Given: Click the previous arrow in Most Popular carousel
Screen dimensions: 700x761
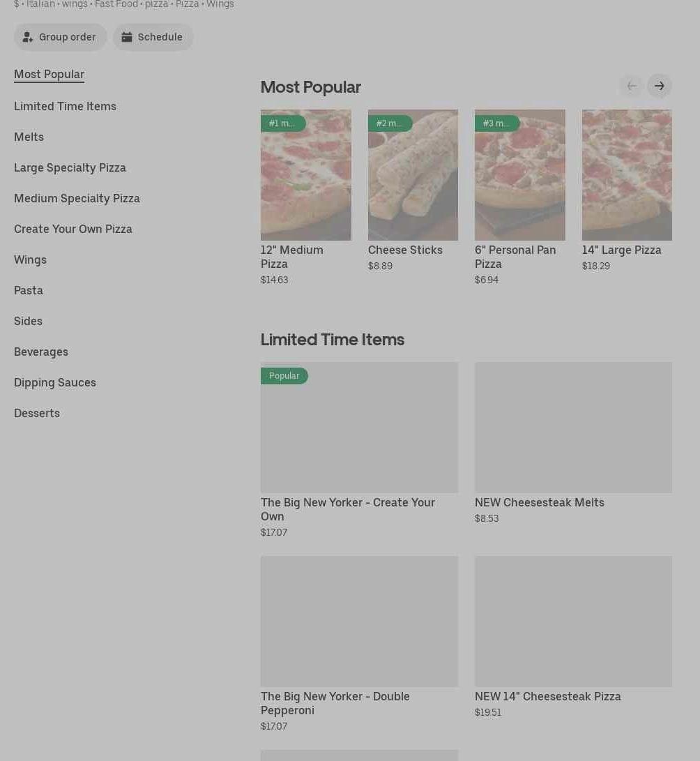Looking at the screenshot, I should (x=631, y=86).
